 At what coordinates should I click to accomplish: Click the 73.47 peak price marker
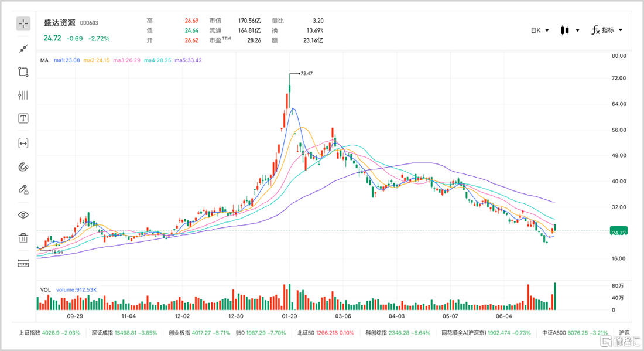click(306, 74)
